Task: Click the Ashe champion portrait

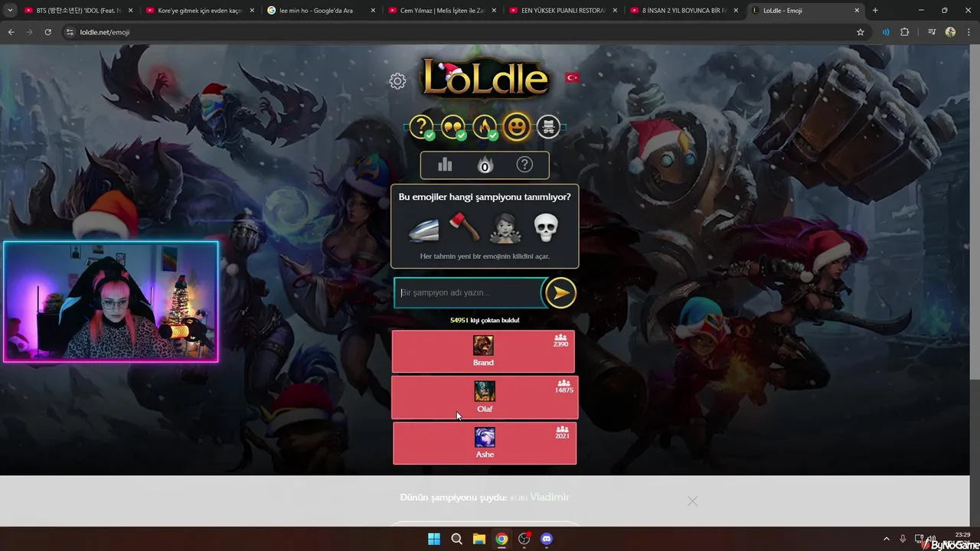Action: pos(485,437)
